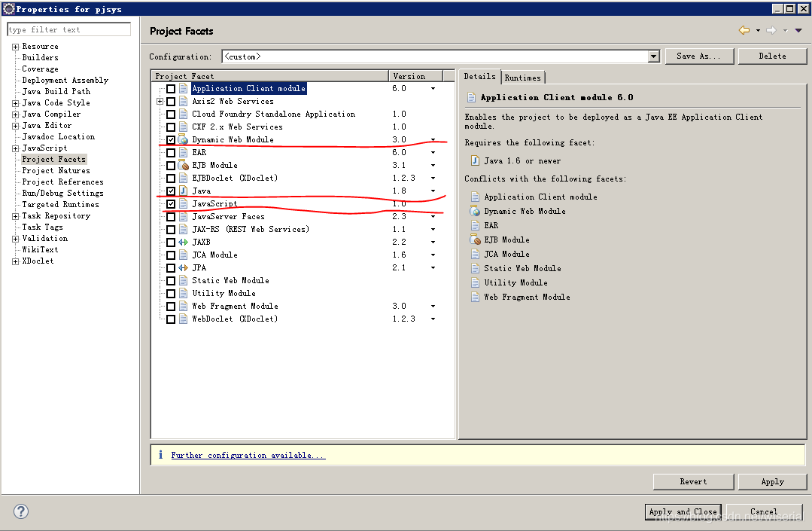Screen dimensions: 812x531
Task: Enable the JavaServer Faces checkbox
Action: pyautogui.click(x=170, y=217)
